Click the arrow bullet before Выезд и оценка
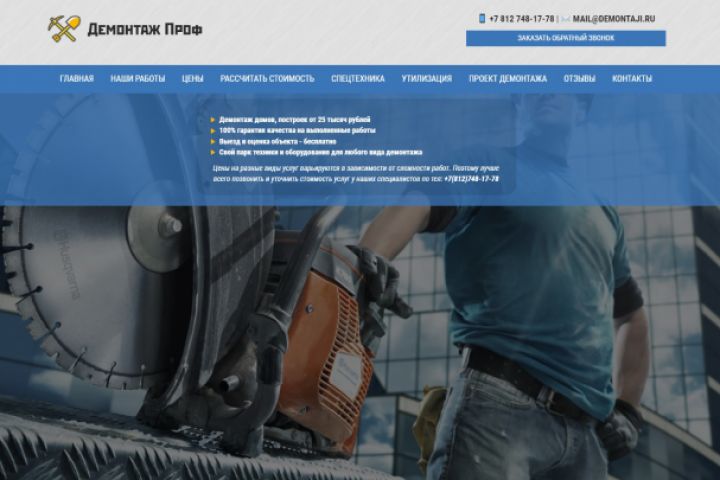720x480 pixels. coord(213,142)
